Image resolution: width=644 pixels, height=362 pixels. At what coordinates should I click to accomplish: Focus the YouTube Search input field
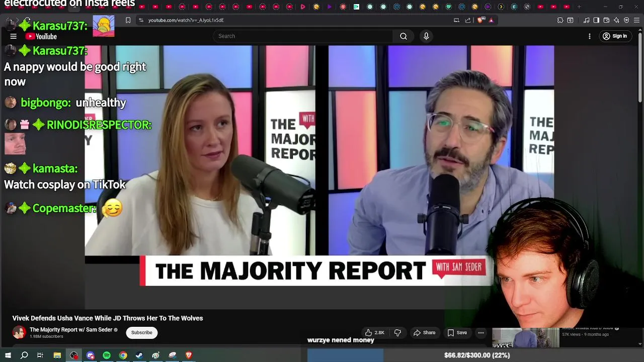coord(303,36)
